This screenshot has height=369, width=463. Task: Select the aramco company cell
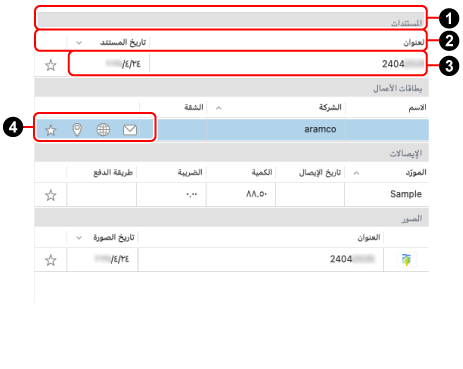(x=276, y=129)
